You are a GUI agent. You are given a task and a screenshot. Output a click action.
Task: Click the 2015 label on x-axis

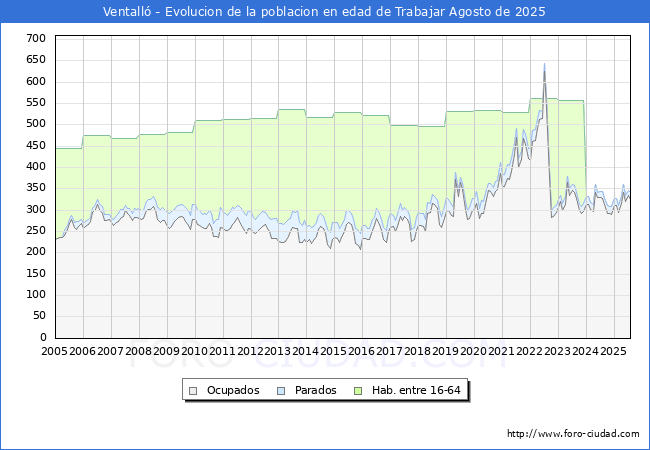(334, 351)
